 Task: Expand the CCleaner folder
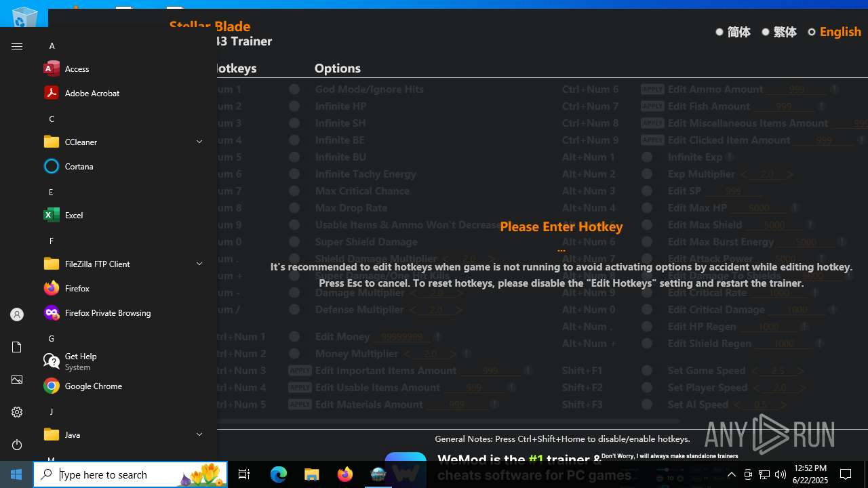point(199,142)
